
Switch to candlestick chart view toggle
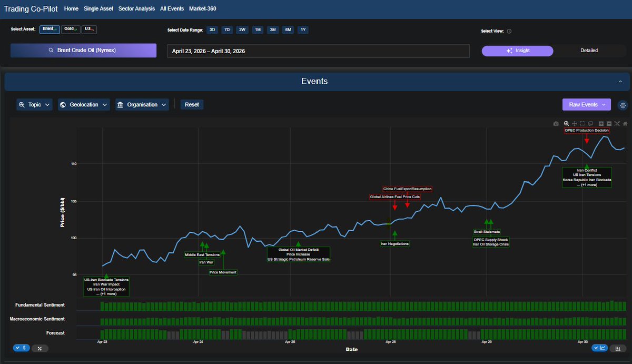(617, 348)
